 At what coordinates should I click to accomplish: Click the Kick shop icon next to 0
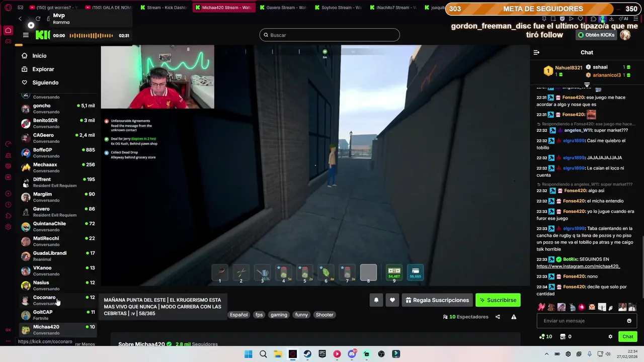563,337
